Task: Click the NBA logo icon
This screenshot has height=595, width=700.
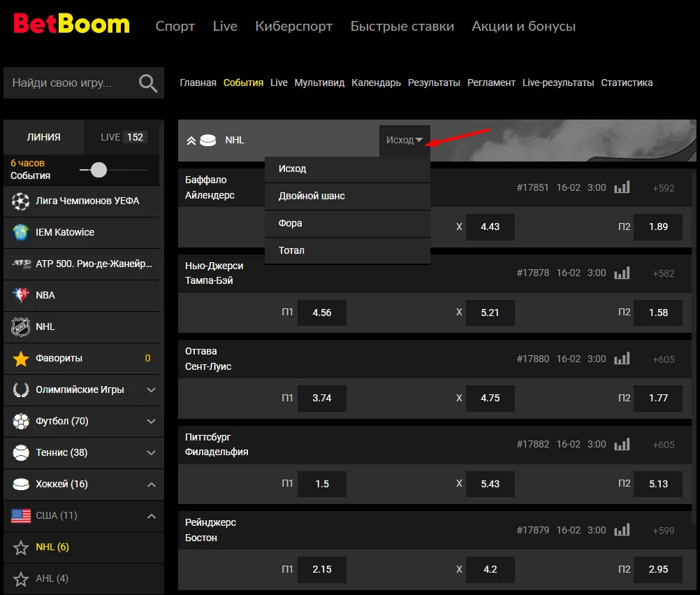Action: [20, 295]
